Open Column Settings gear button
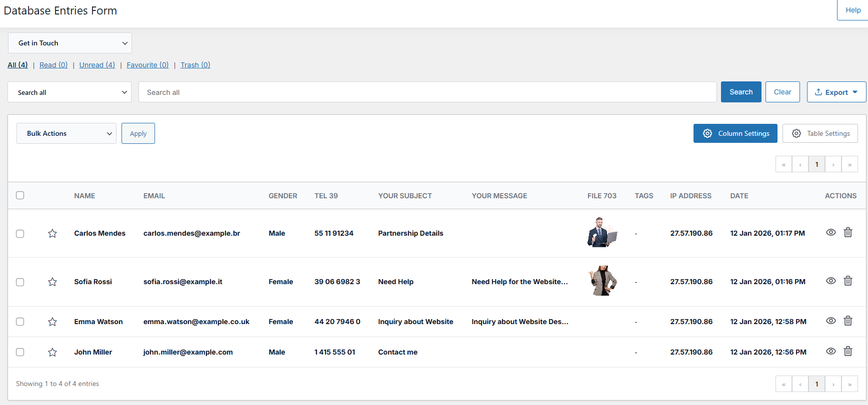 coord(735,133)
